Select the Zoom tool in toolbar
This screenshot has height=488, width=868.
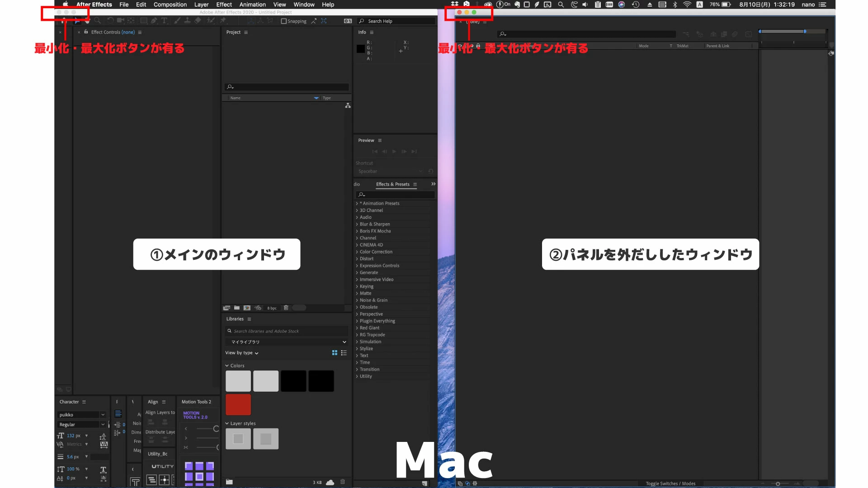click(97, 21)
